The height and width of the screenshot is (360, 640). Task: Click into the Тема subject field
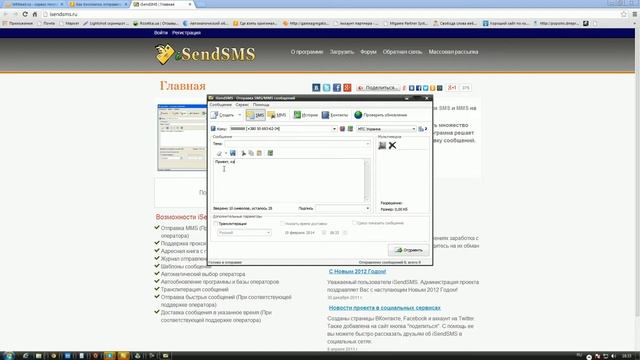(297, 144)
